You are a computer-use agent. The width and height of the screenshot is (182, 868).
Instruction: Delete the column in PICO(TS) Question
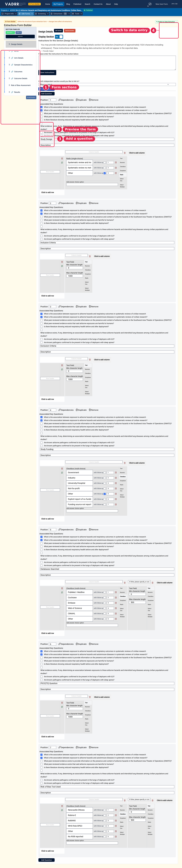point(90,697)
